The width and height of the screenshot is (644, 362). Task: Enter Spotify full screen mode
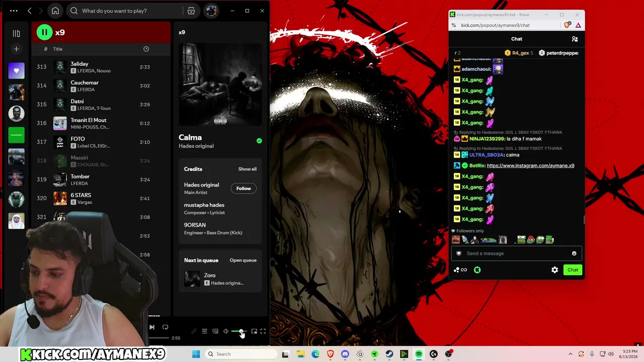pos(263,331)
